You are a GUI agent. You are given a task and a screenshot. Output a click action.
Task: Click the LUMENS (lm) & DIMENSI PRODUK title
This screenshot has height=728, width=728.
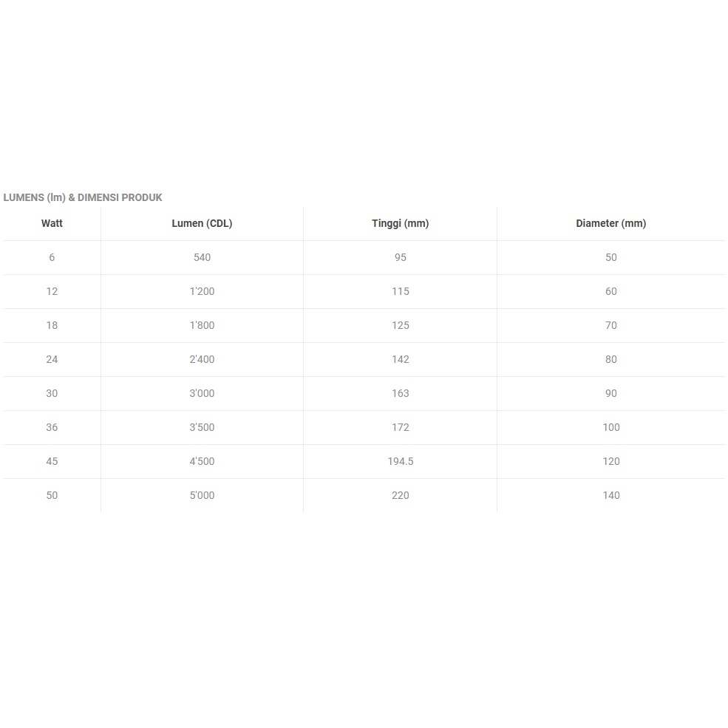coord(83,197)
